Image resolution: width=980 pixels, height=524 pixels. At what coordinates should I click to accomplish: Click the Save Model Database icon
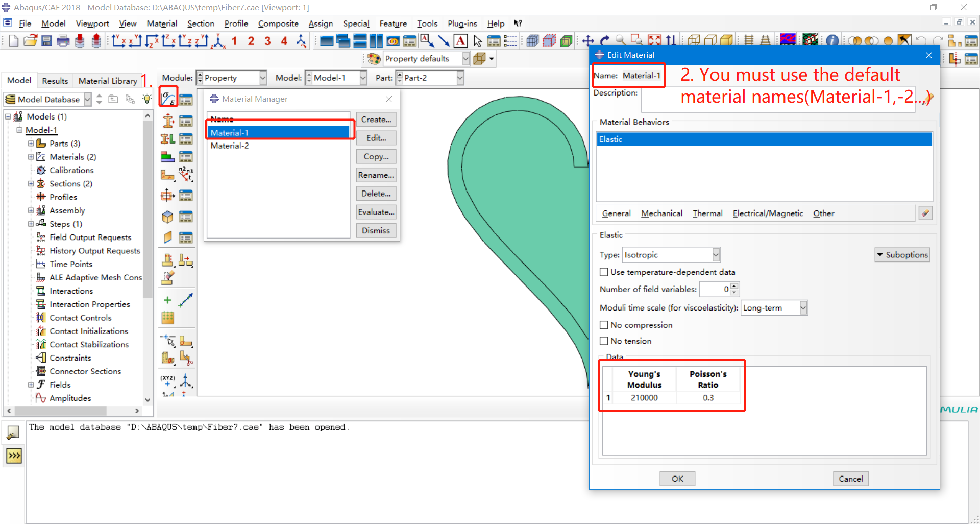pyautogui.click(x=46, y=41)
